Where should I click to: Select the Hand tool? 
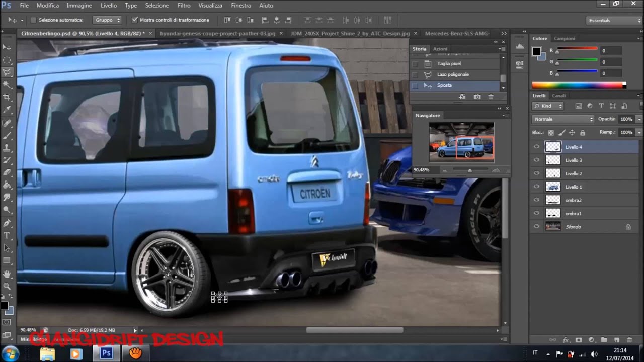click(7, 274)
